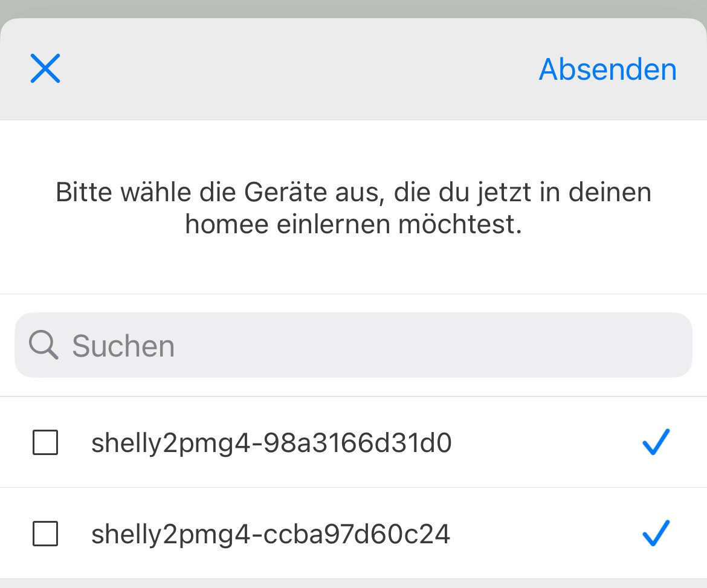Click the Suchen placeholder text
The image size is (707, 588).
123,346
